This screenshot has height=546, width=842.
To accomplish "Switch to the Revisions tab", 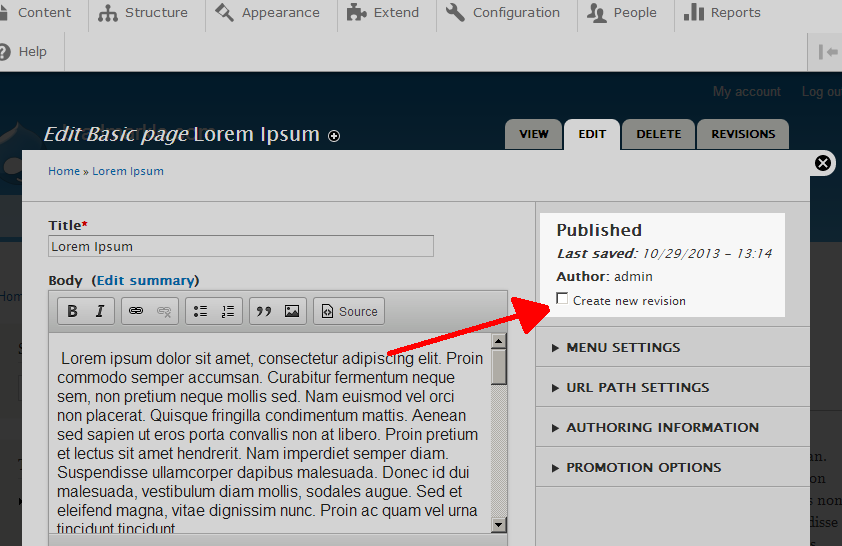I will click(x=743, y=134).
